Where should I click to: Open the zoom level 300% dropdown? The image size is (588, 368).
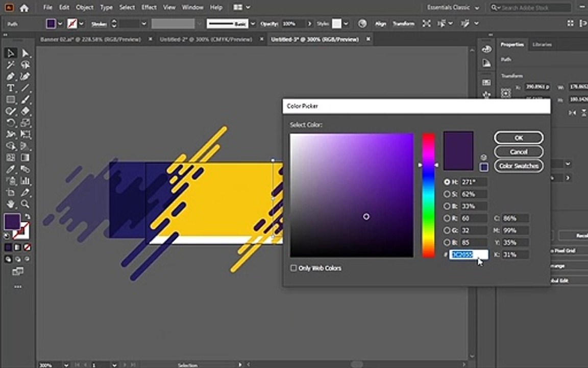point(66,364)
